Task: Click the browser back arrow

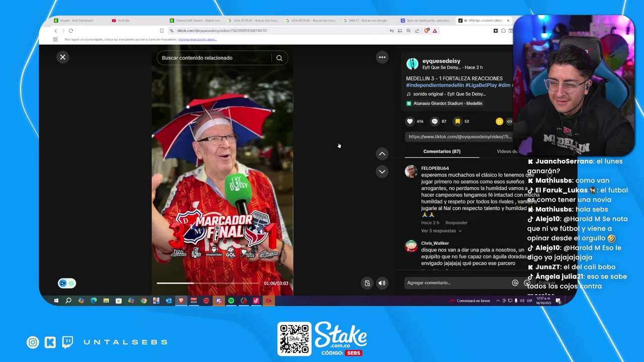Action: point(56,31)
